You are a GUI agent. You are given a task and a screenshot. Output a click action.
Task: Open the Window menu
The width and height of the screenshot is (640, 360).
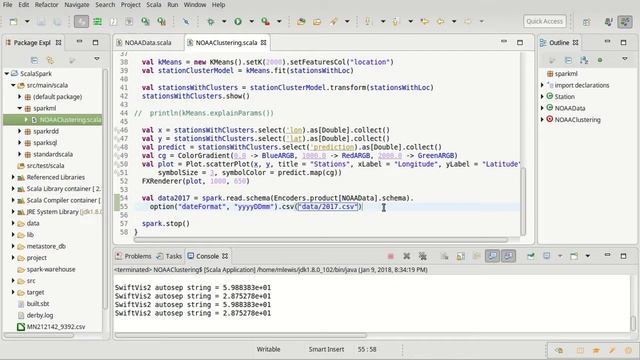(x=195, y=5)
